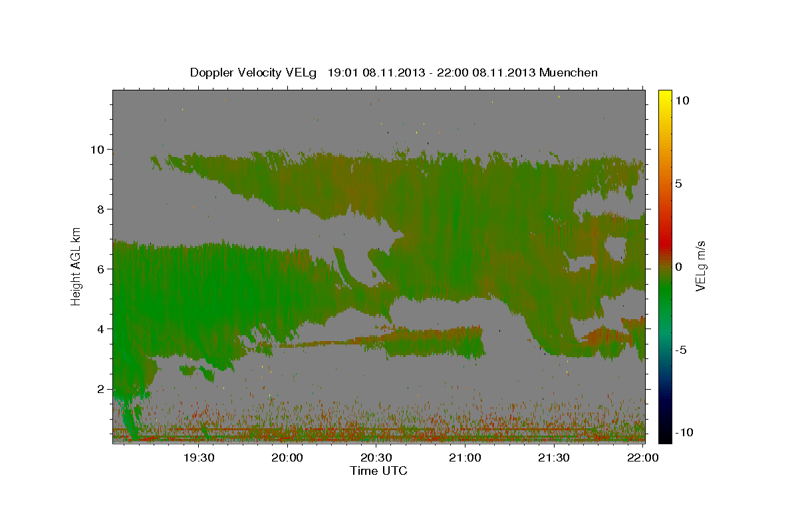This screenshot has height=532, width=798.
Task: Click the colorbar tick label '-10'
Action: point(683,432)
